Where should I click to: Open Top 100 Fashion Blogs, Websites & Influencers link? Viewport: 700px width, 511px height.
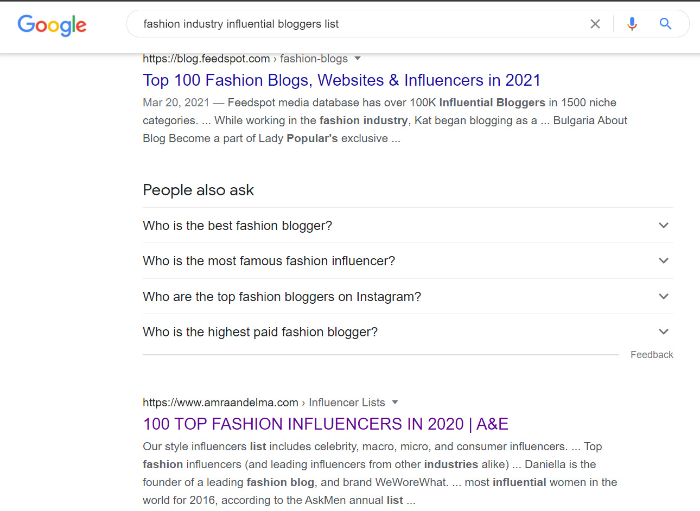(x=342, y=80)
